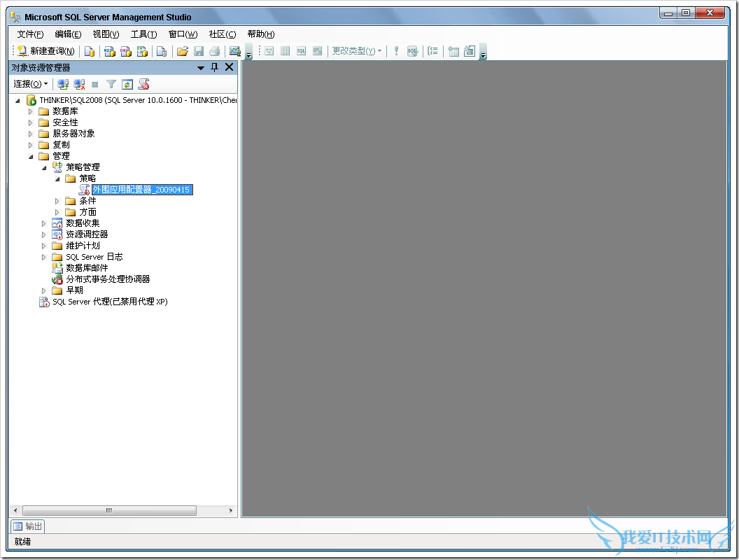
Task: Expand the 数据库 folder node
Action: 30,111
